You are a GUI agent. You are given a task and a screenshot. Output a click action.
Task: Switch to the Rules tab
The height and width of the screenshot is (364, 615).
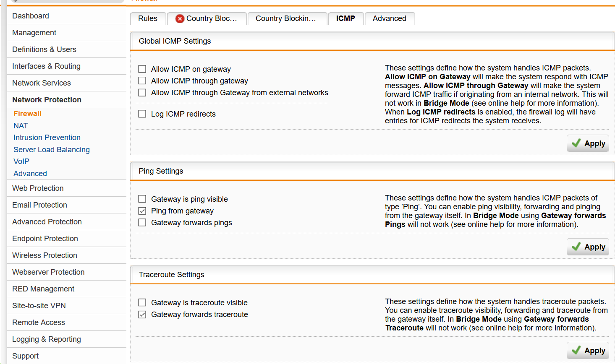point(148,18)
